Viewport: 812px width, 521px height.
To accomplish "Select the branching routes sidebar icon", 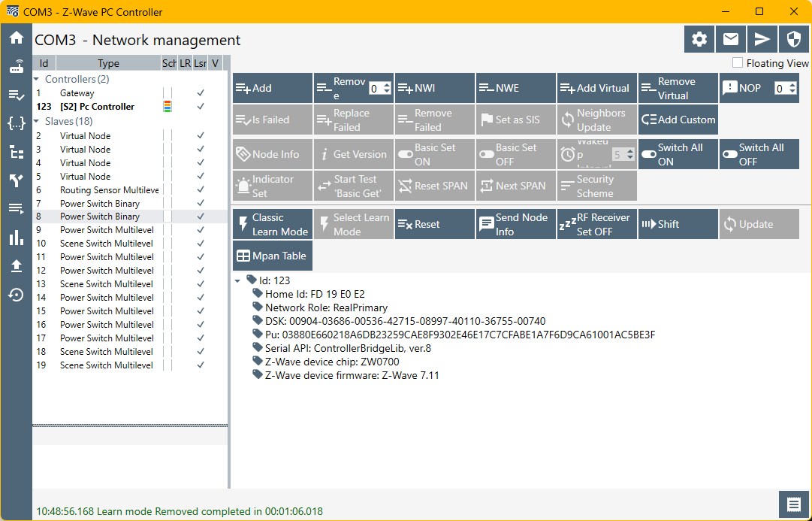I will (x=15, y=180).
